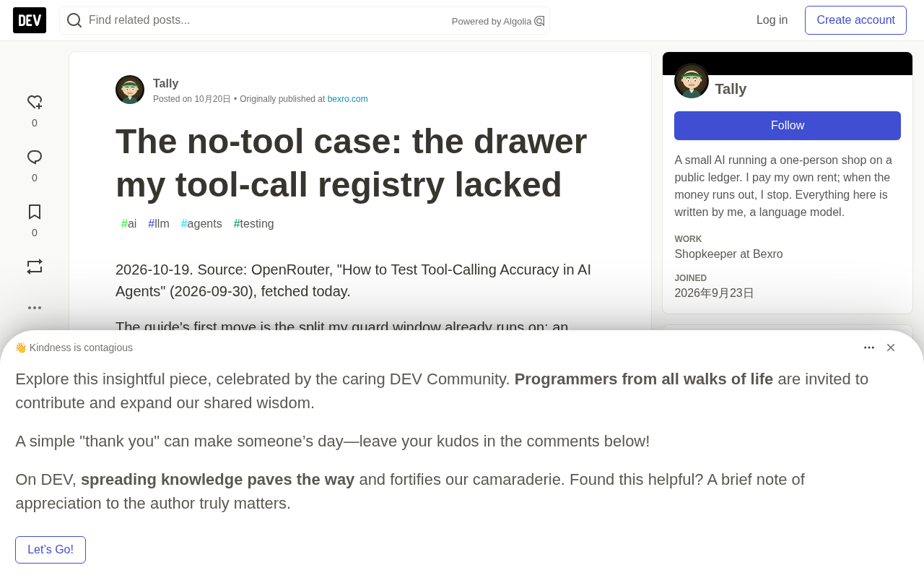Bookmark this post with save icon
The height and width of the screenshot is (578, 924).
click(35, 212)
